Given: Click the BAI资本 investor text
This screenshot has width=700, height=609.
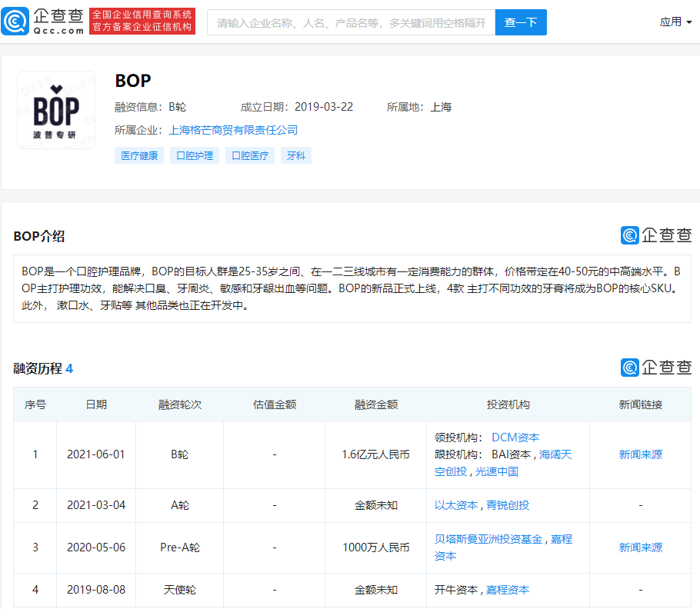Looking at the screenshot, I should [512, 454].
